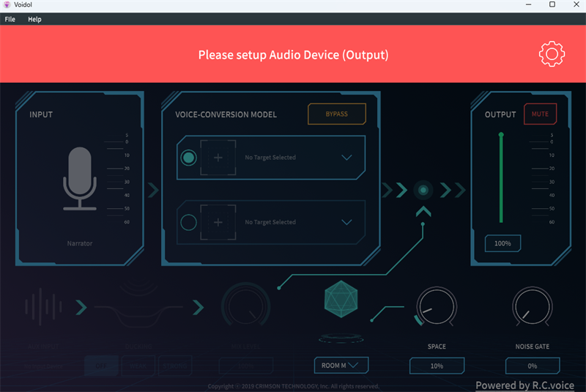The height and width of the screenshot is (392, 586).
Task: Adjust the NOISE GATE knob
Action: coord(533,306)
